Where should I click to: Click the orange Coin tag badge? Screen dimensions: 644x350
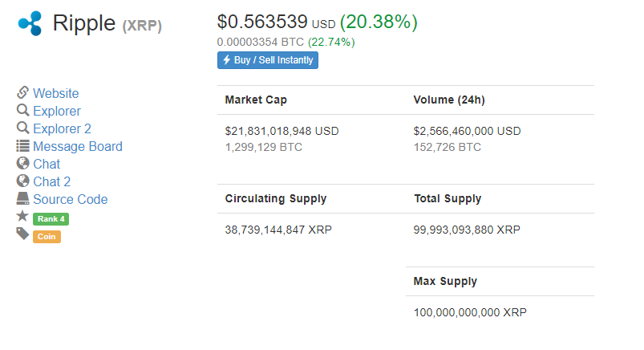pyautogui.click(x=47, y=237)
